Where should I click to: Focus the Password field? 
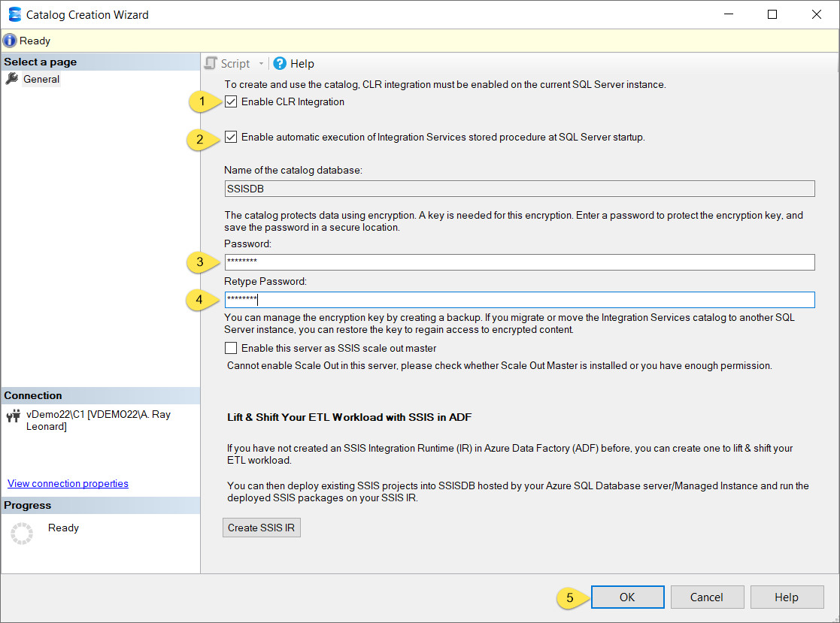click(520, 262)
